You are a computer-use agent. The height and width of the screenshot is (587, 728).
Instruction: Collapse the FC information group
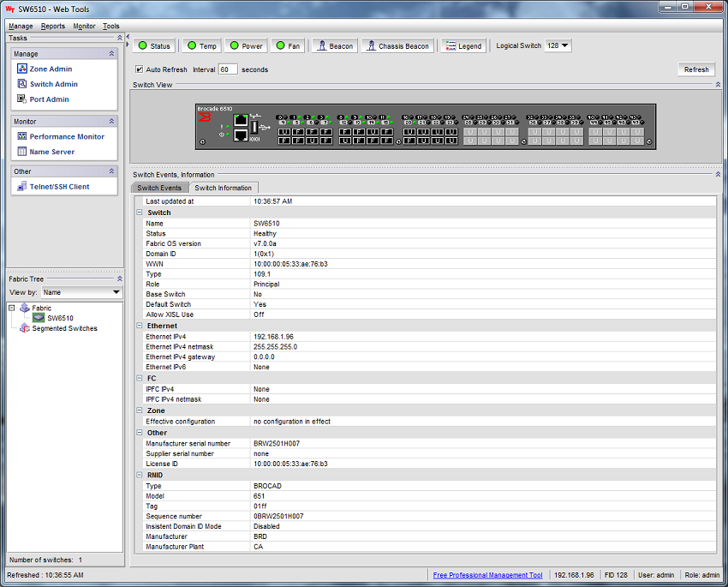click(139, 378)
